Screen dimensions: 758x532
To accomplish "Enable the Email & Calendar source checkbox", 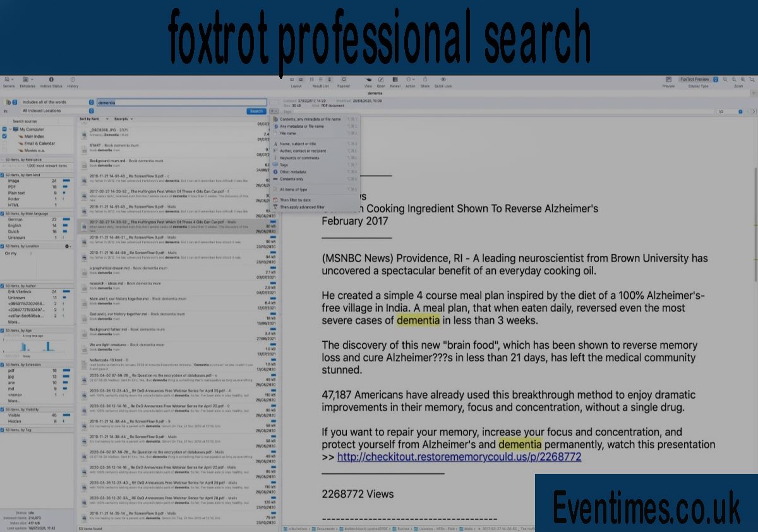I will (5, 143).
